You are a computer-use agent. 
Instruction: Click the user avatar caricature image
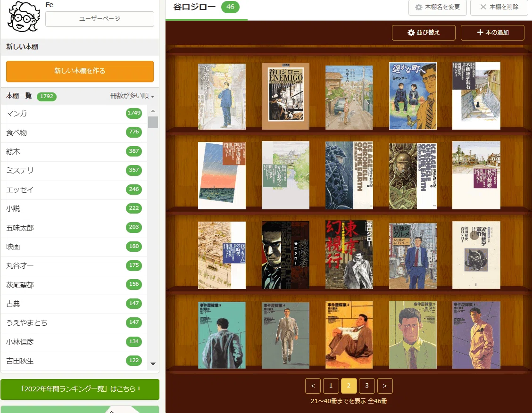click(24, 17)
